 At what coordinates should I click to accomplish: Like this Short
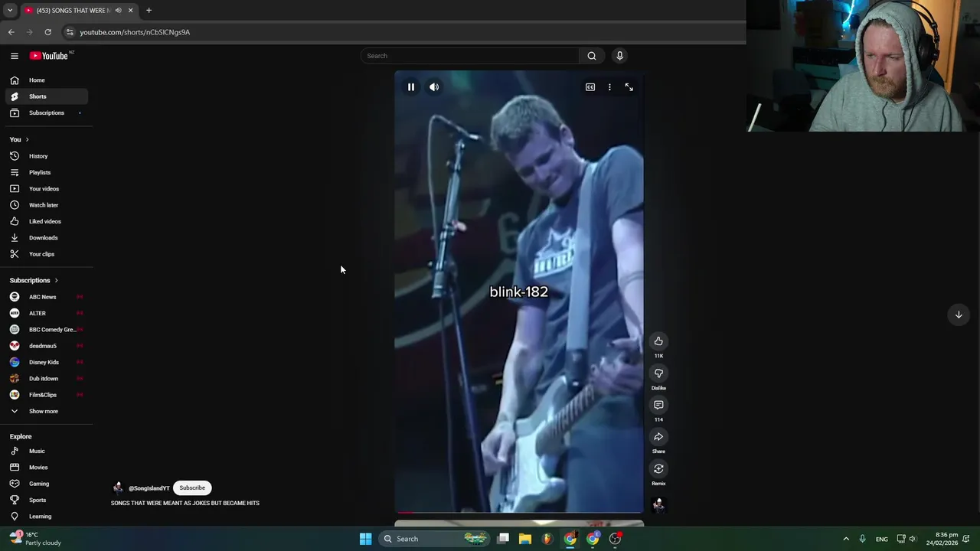(x=658, y=341)
